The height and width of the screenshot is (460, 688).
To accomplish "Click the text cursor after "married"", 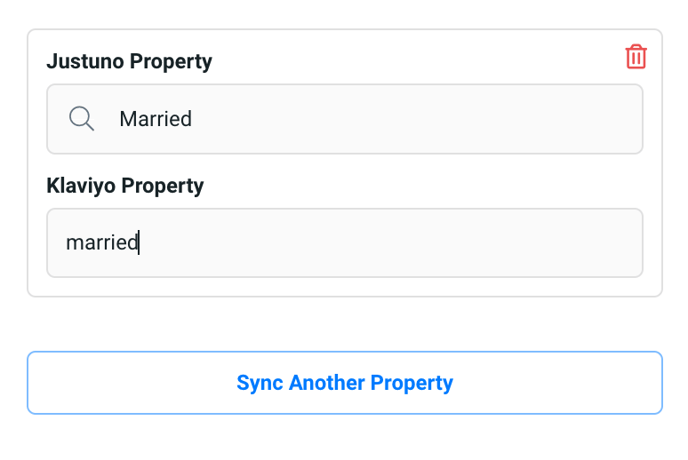I will [x=139, y=242].
